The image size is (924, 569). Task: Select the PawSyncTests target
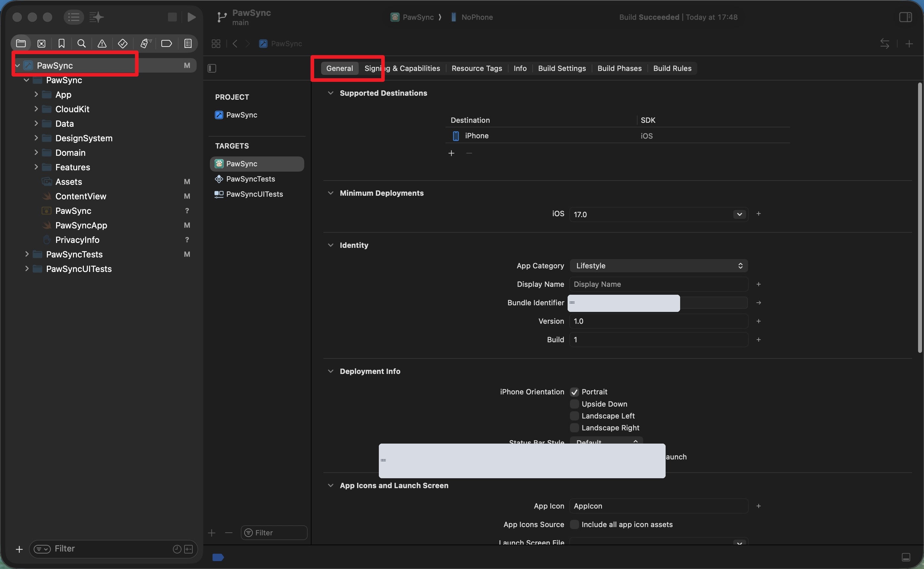(257, 179)
